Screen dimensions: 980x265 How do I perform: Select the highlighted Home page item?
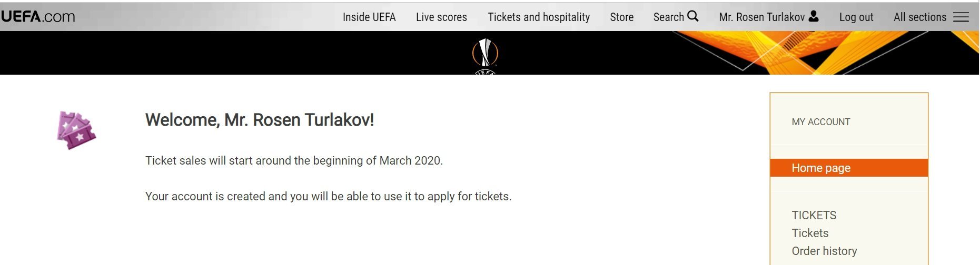pos(820,168)
